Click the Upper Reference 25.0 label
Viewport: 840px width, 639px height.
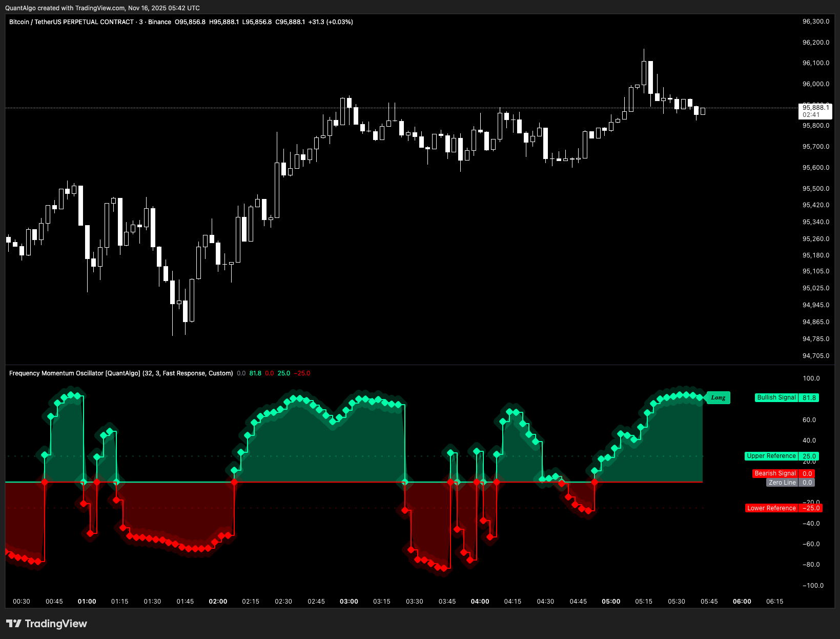(782, 456)
